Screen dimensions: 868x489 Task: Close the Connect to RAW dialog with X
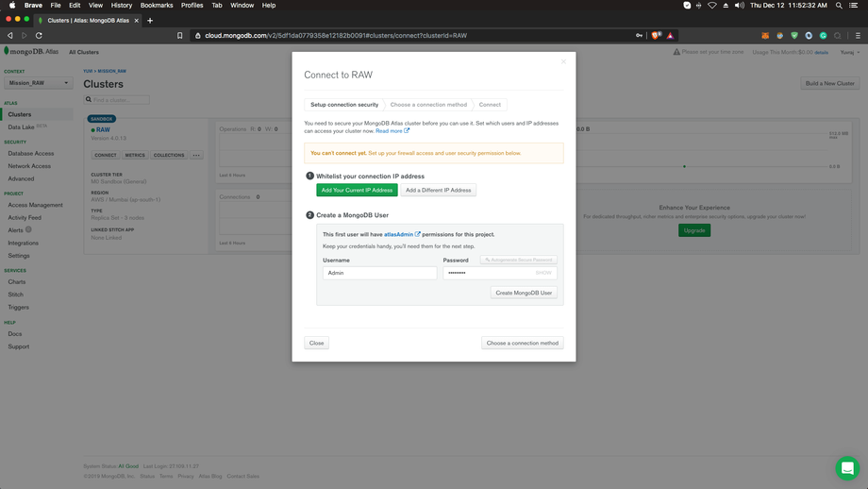tap(564, 61)
